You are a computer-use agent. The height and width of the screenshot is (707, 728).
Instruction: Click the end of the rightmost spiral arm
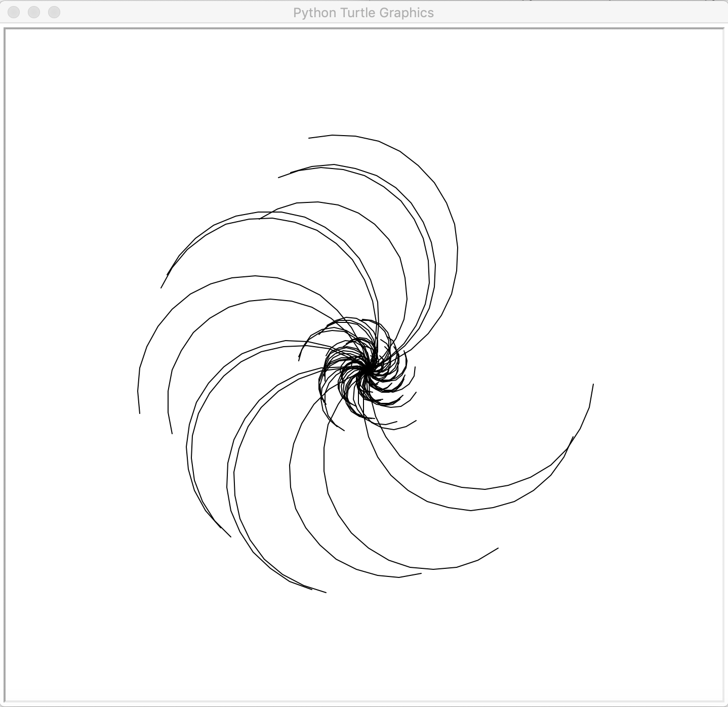(593, 385)
